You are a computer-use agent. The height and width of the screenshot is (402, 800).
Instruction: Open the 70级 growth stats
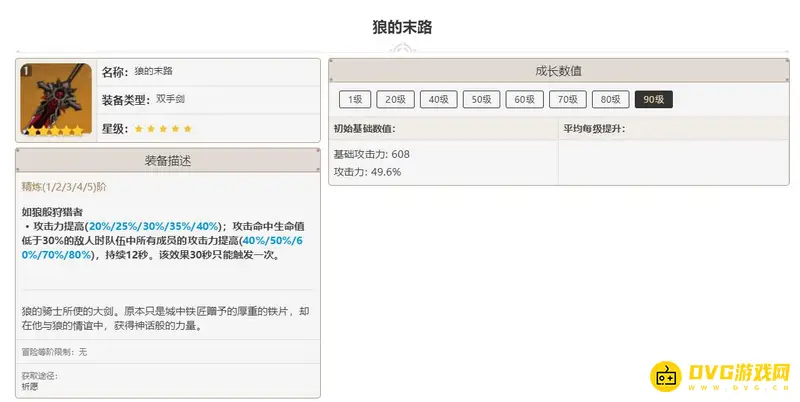click(566, 99)
